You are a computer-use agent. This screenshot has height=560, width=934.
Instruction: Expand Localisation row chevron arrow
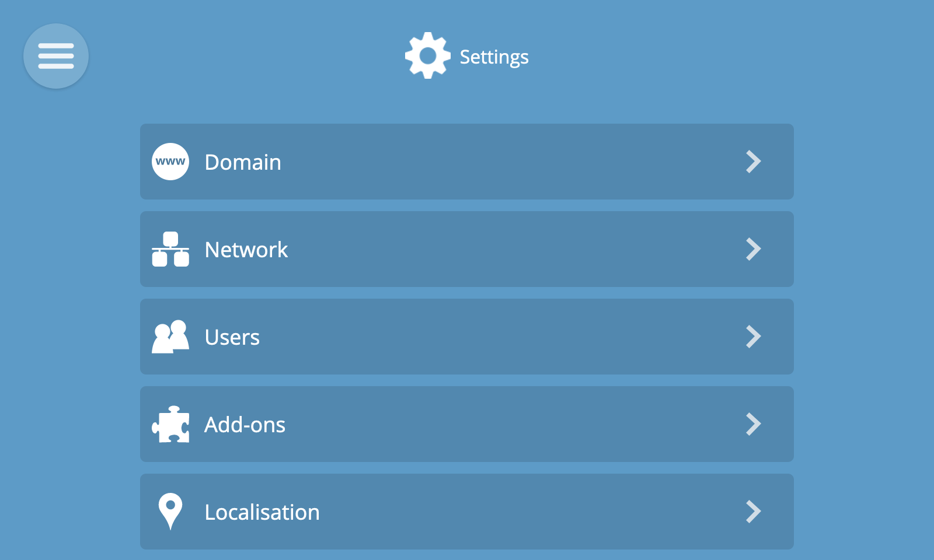tap(754, 512)
